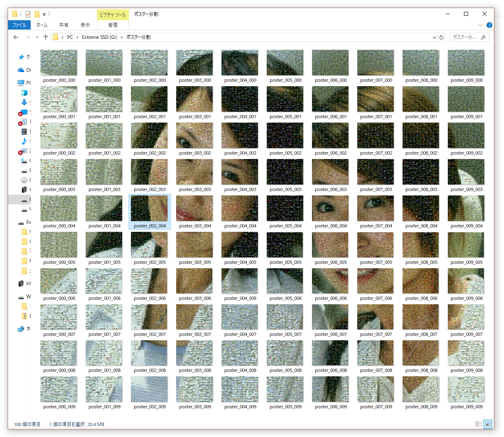
Task: Open Help with the blue question mark
Action: point(489,25)
